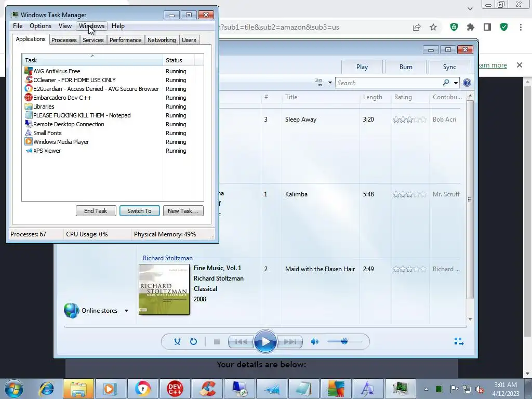Adjust the Media Player volume slider
The height and width of the screenshot is (399, 532).
pos(344,341)
